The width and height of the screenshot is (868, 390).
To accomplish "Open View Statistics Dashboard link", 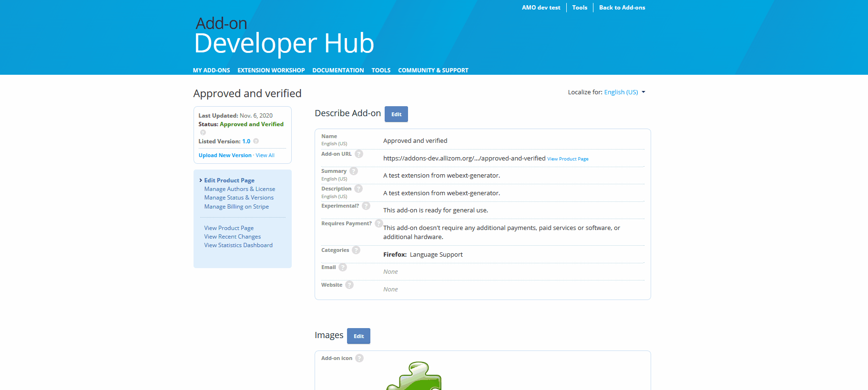I will [x=238, y=245].
